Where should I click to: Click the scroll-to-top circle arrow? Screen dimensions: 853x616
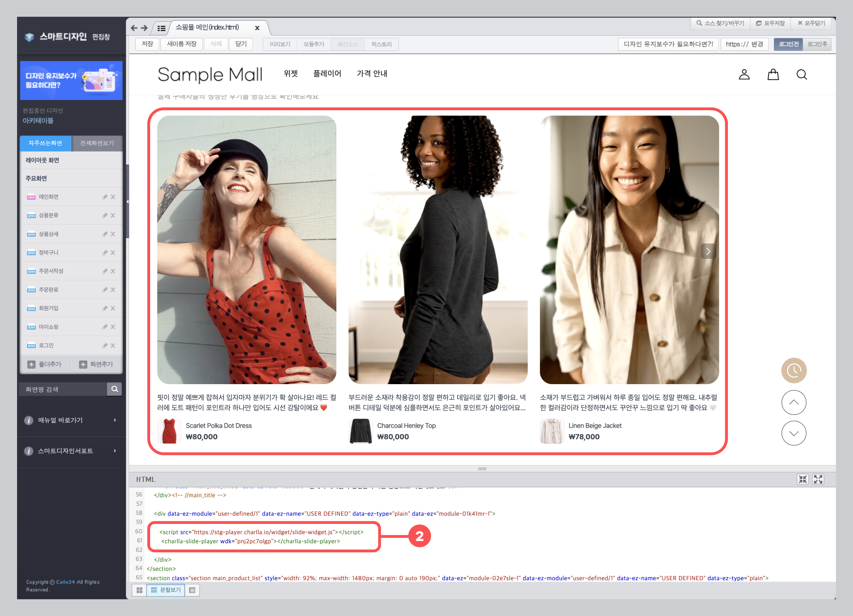coord(793,402)
